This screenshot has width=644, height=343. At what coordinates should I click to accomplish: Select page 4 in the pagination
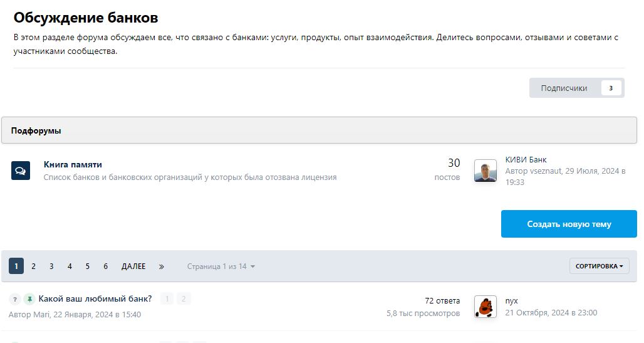coord(70,266)
